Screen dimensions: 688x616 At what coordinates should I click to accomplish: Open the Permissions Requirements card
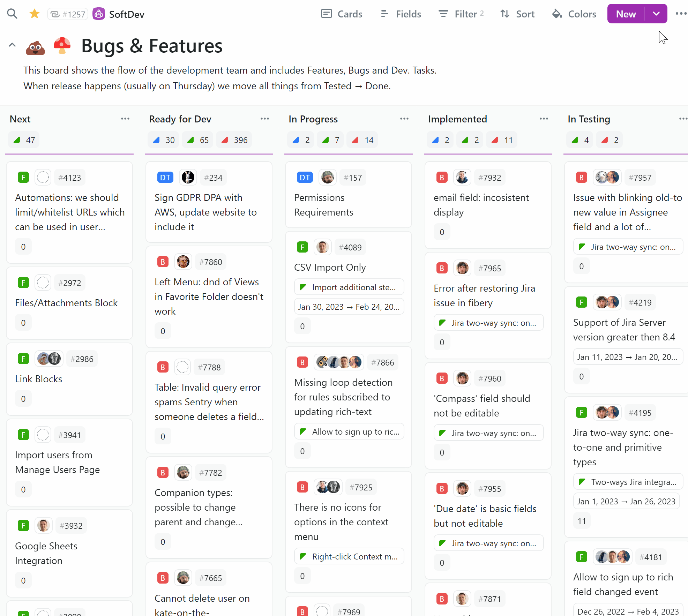coord(323,205)
